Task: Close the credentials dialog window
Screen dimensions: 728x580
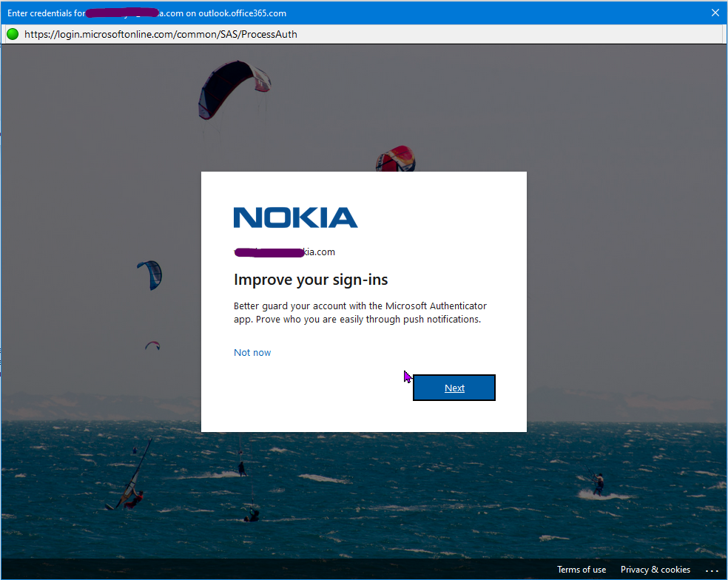Action: 715,13
